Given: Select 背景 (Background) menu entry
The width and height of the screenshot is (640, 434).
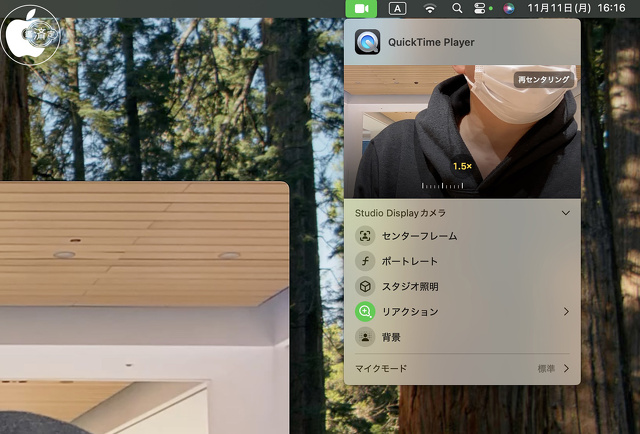Looking at the screenshot, I should pos(391,337).
